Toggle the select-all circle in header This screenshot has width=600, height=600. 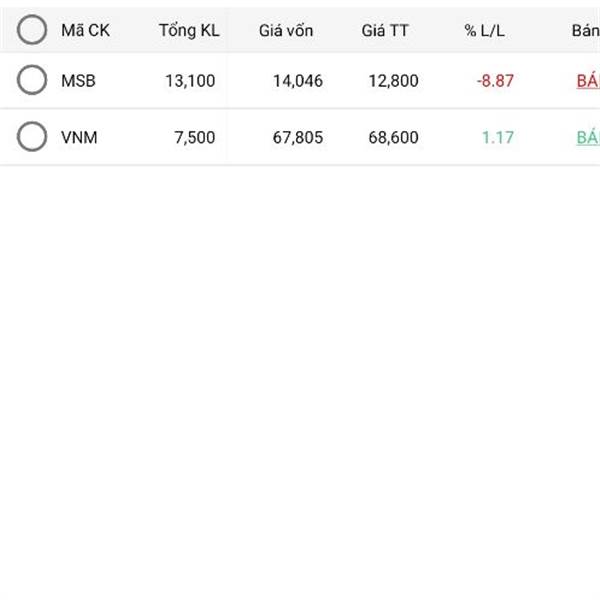(x=32, y=30)
